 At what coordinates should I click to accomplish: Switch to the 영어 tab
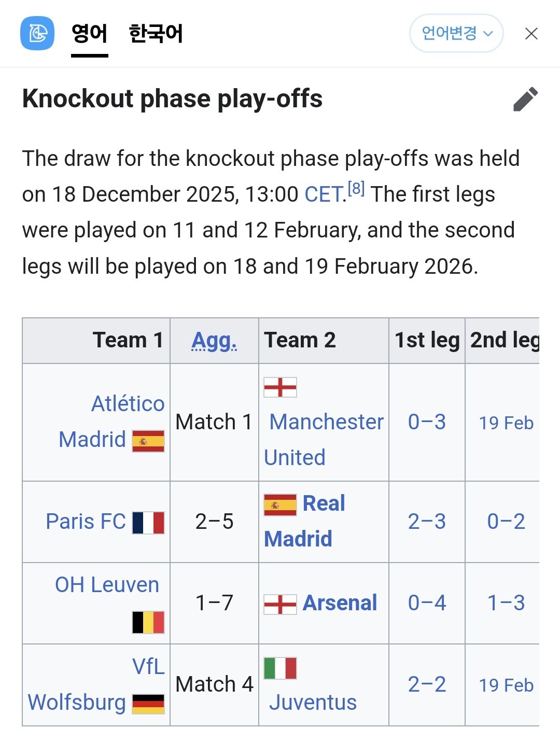click(89, 34)
